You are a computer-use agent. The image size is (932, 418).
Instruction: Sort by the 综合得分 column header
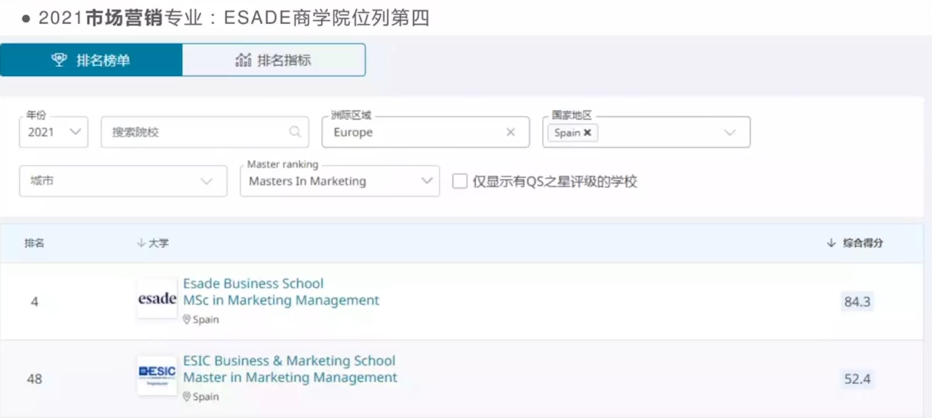click(x=855, y=243)
